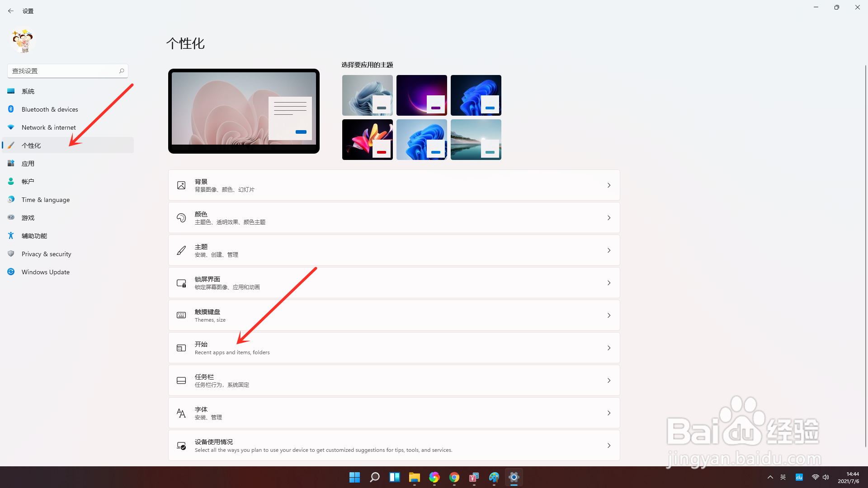Expand the 锁屏界面 settings row
868x488 pixels.
tap(393, 282)
